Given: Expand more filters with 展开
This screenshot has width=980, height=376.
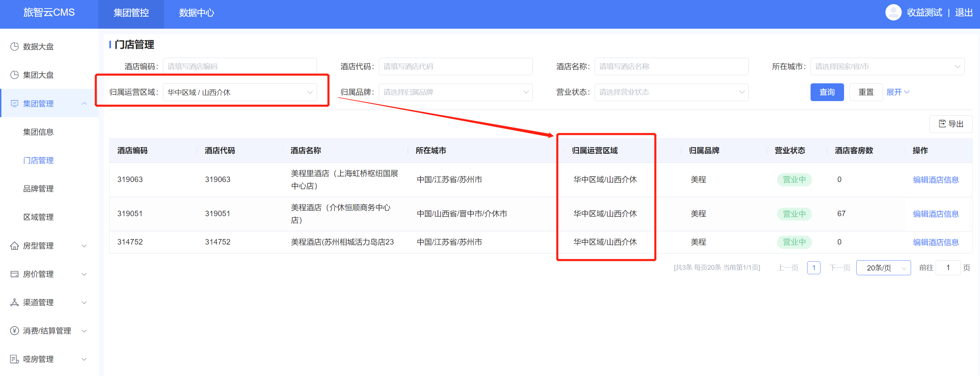Looking at the screenshot, I should point(898,92).
